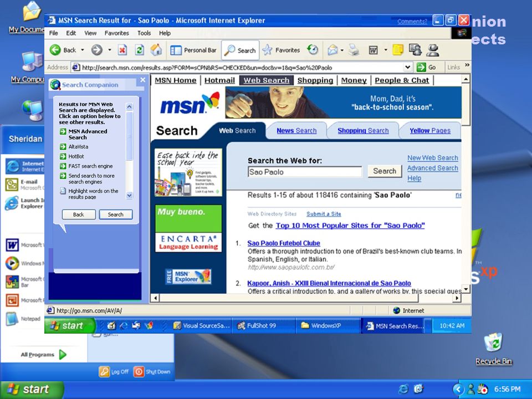Click the Recycle Bin desktop icon
The image size is (532, 399).
[x=493, y=349]
